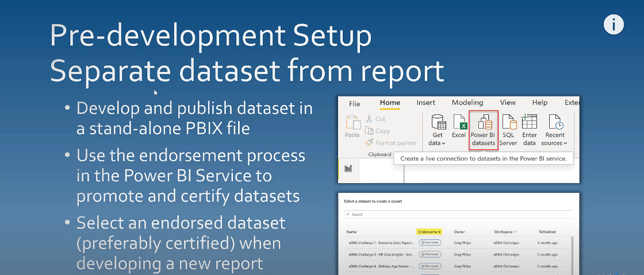644x275 pixels.
Task: Click the Clipboard group label
Action: point(379,154)
